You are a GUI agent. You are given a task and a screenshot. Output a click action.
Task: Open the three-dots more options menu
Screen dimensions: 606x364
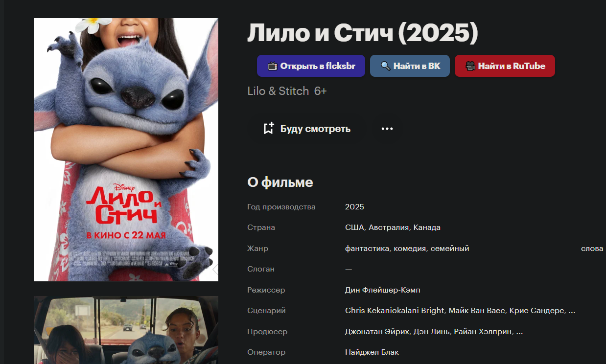tap(387, 129)
